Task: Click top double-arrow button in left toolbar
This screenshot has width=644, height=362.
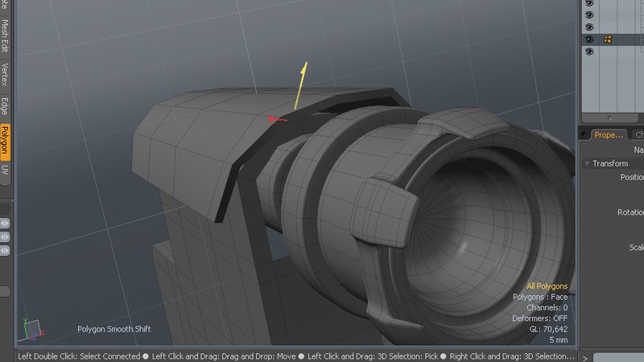Action: click(5, 224)
